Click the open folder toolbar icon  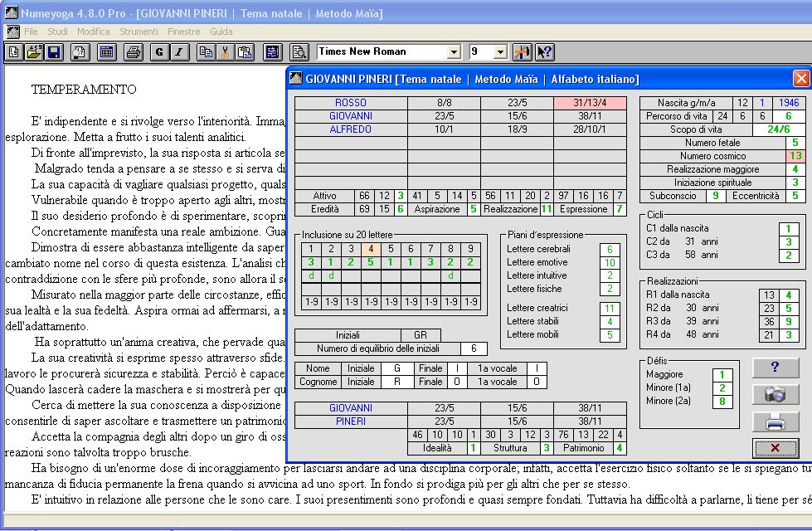[34, 52]
